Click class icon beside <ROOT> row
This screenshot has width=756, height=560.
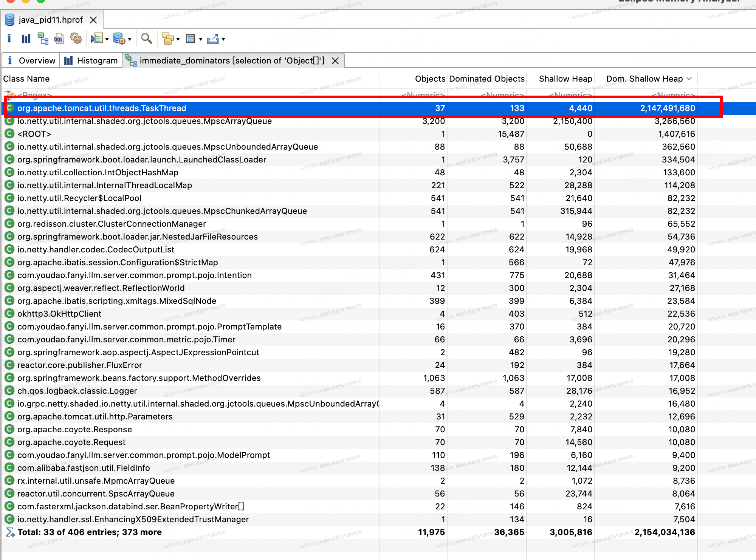tap(9, 134)
